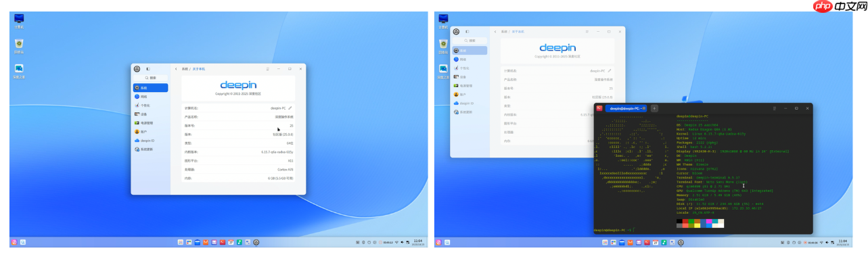The height and width of the screenshot is (259, 868).
Task: Open control center gear in left screenshot dock
Action: 256,242
